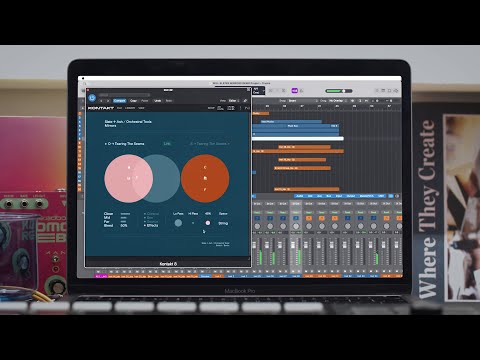This screenshot has height=360, width=480.
Task: Switch to Control tab in Kontakt instrument
Action: tap(151, 214)
